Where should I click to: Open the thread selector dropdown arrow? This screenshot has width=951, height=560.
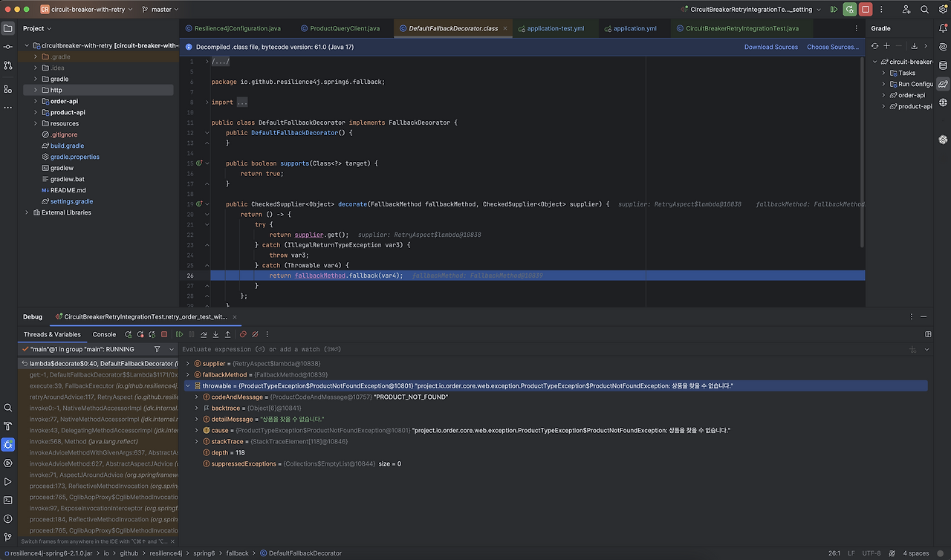(x=172, y=349)
